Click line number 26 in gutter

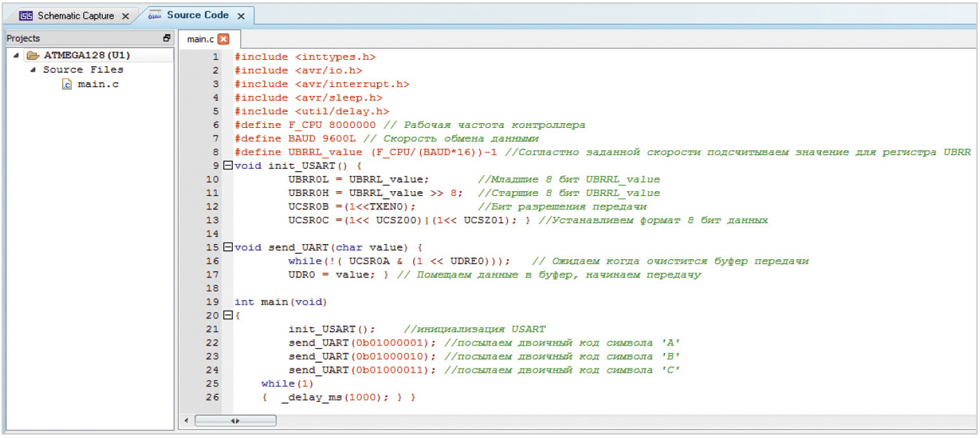pos(213,397)
